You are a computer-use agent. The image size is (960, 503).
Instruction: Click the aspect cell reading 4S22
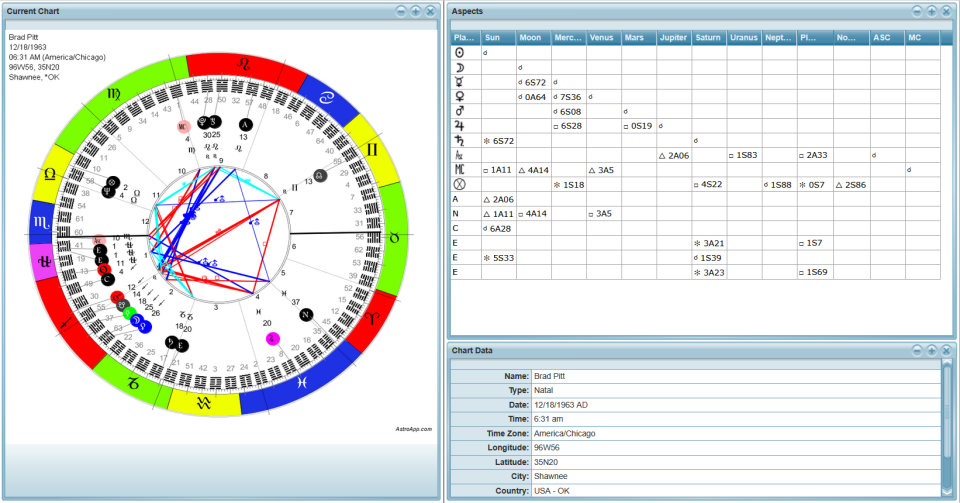[709, 185]
